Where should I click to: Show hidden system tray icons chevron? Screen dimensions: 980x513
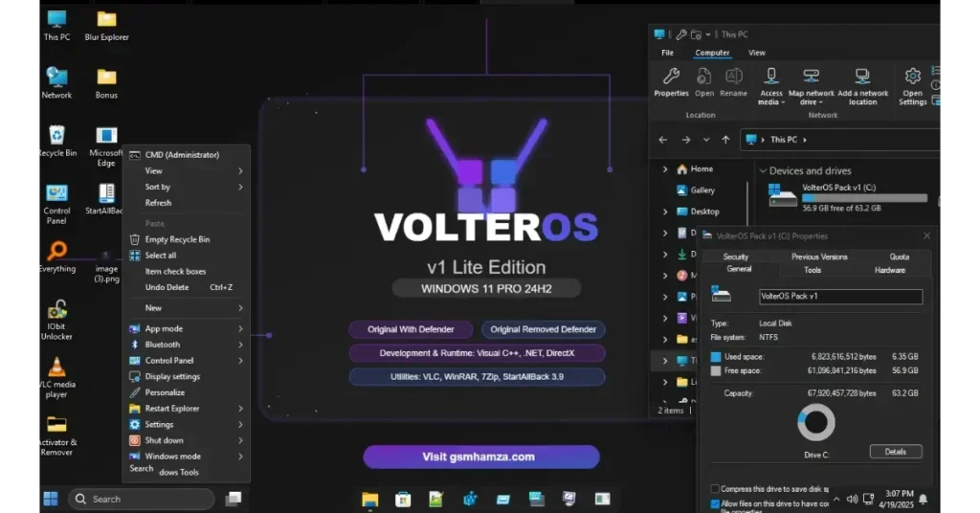836,499
